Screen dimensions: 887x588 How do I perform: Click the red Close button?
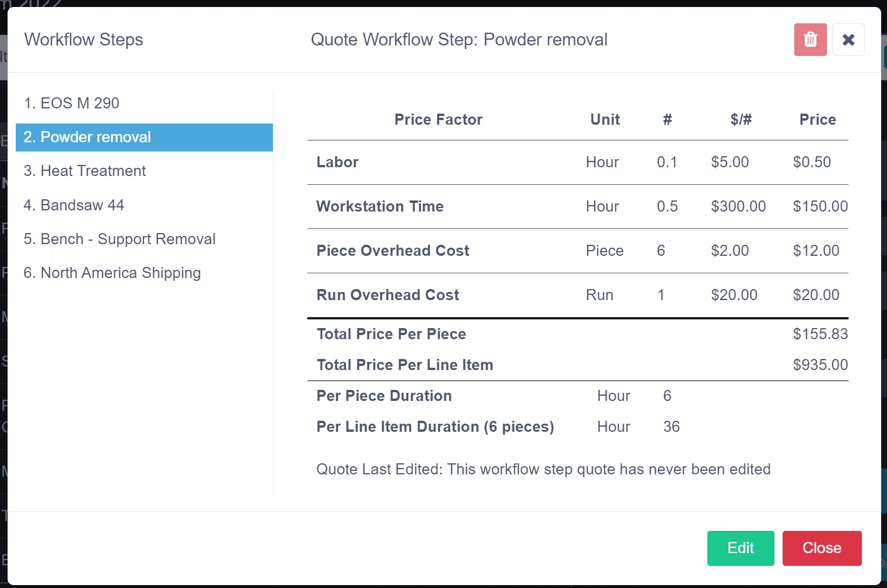[x=821, y=548]
